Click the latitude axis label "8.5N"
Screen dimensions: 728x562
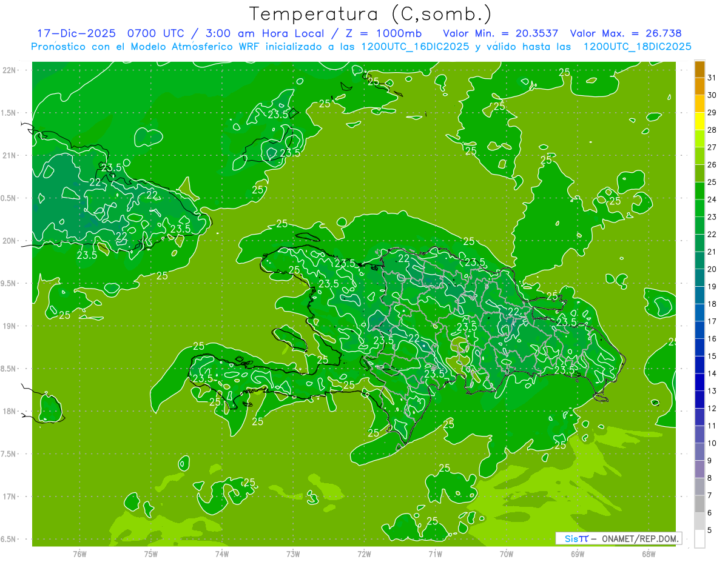(x=8, y=369)
